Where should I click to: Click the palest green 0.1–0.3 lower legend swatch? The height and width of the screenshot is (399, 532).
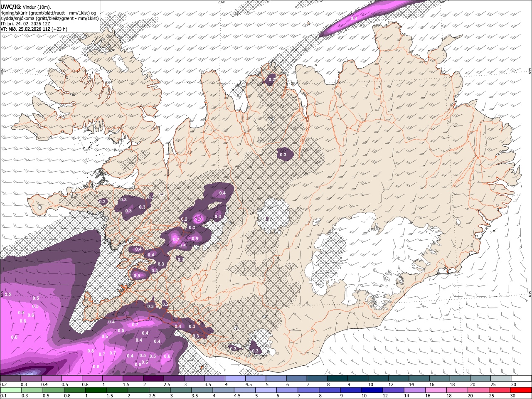coord(11,390)
